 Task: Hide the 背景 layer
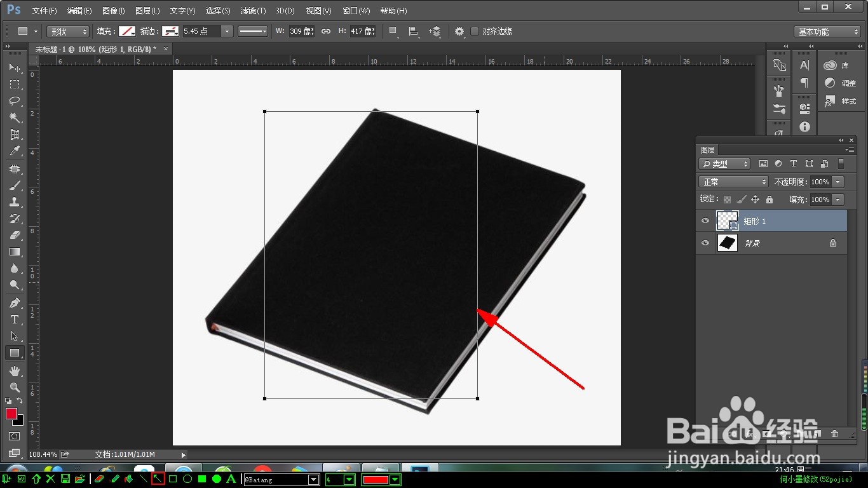point(705,243)
